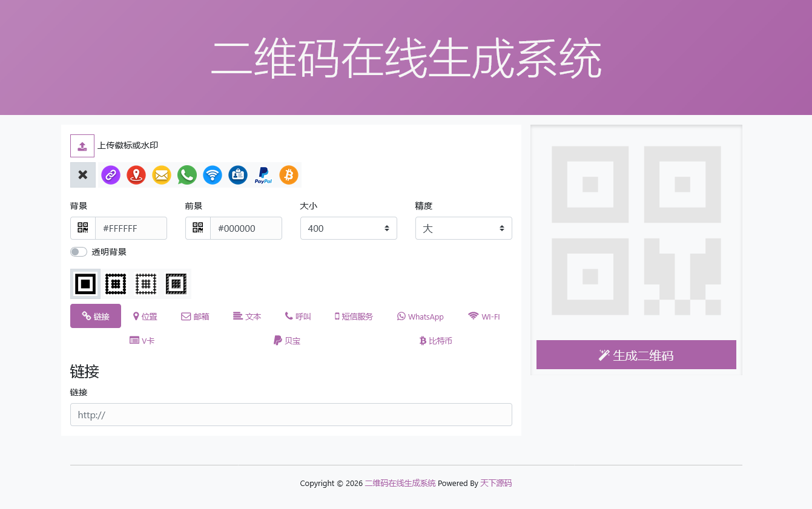Click the 上传徽标或水印 label

[x=128, y=145]
